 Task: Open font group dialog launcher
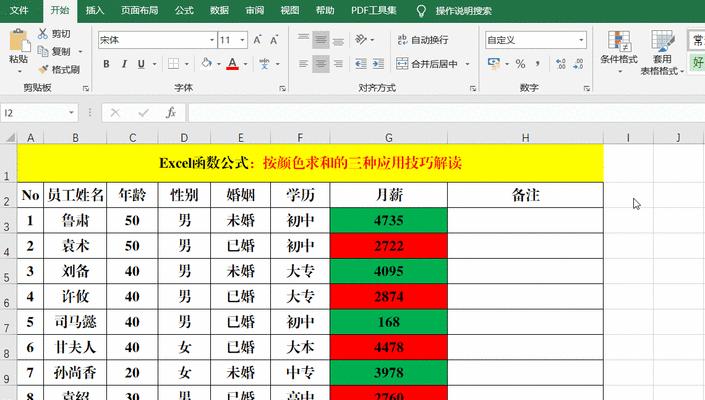tap(282, 89)
